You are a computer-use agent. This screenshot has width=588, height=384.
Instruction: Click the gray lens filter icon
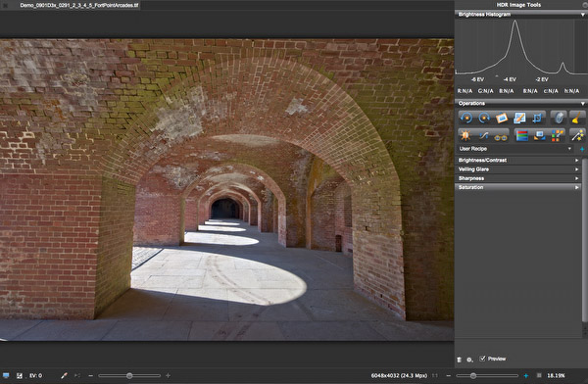click(559, 118)
